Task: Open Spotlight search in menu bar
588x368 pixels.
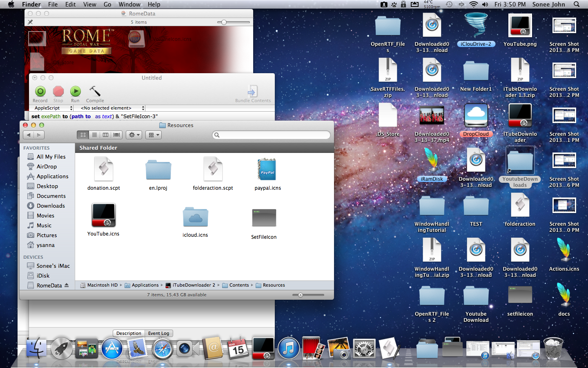Action: click(x=577, y=4)
